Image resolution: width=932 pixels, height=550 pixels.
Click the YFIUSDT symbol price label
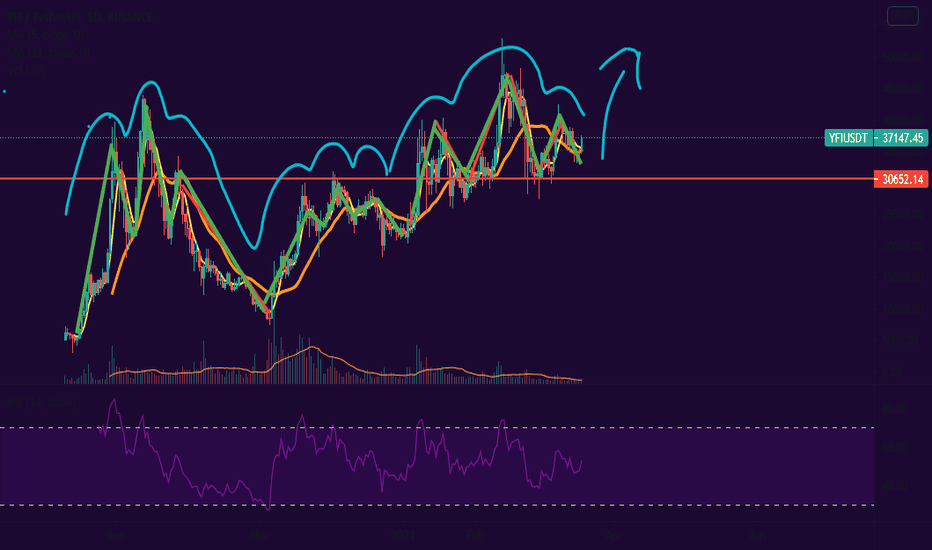(848, 138)
